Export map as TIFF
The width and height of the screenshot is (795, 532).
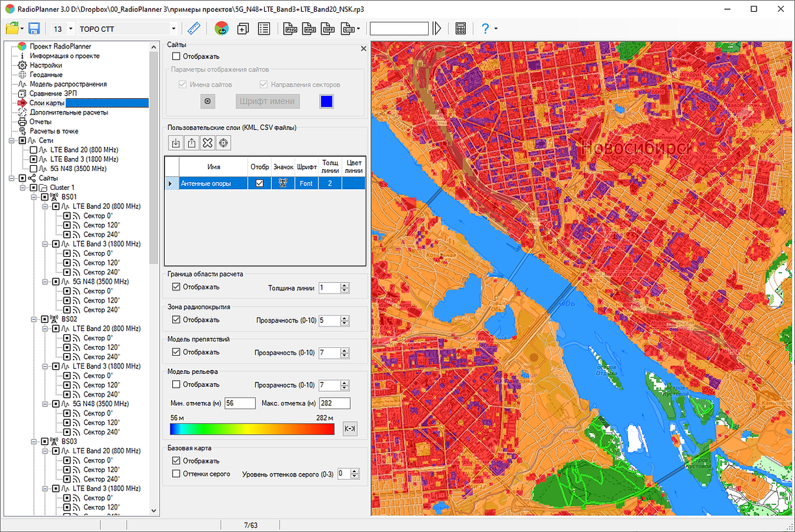pos(329,29)
